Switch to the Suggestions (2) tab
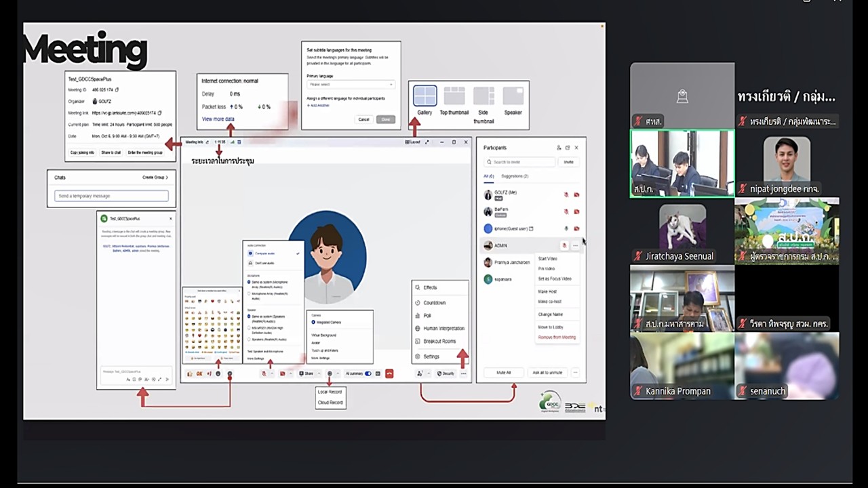The width and height of the screenshot is (868, 488). click(x=515, y=176)
